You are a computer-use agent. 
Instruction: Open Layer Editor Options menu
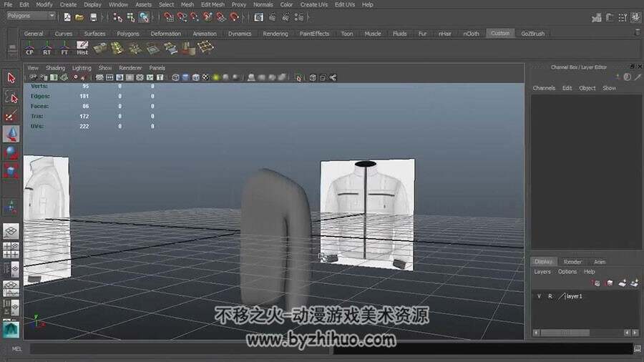click(x=567, y=272)
